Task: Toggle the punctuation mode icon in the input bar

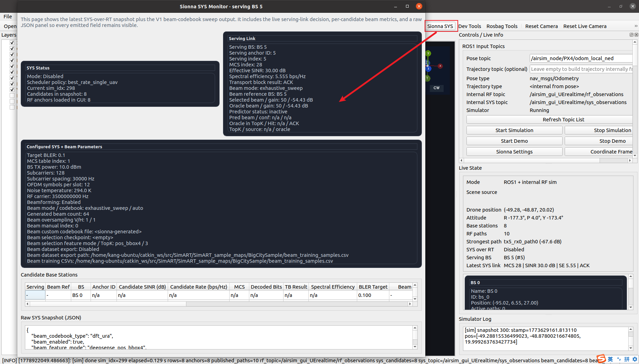Action: click(619, 359)
